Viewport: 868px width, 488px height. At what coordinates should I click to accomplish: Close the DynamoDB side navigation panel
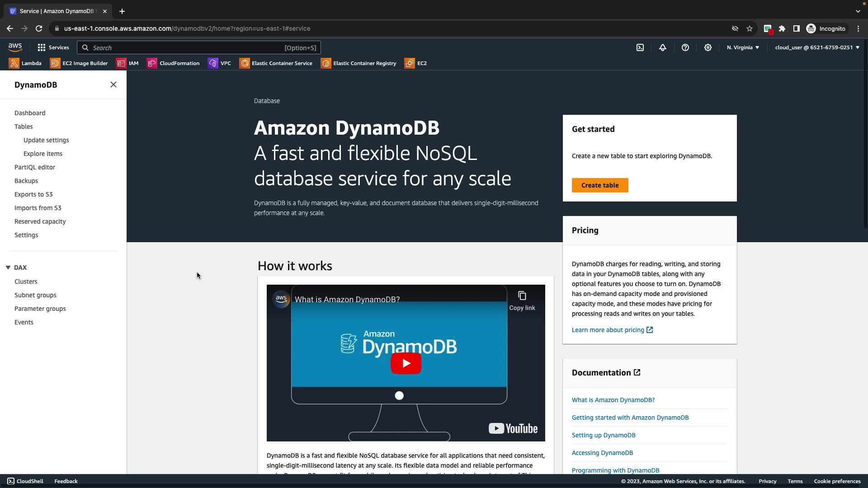click(x=113, y=84)
